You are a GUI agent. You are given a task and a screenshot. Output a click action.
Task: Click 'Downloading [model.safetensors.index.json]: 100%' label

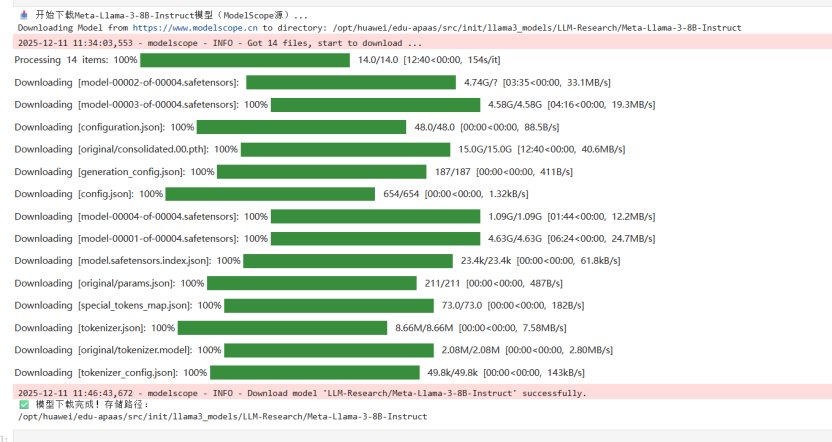click(x=127, y=261)
